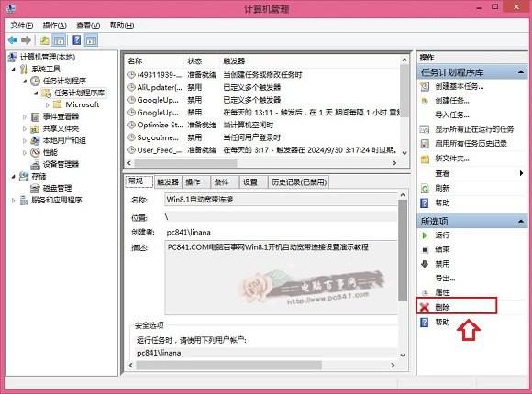Open the 查看(V) menu
The height and width of the screenshot is (394, 532).
coord(88,26)
